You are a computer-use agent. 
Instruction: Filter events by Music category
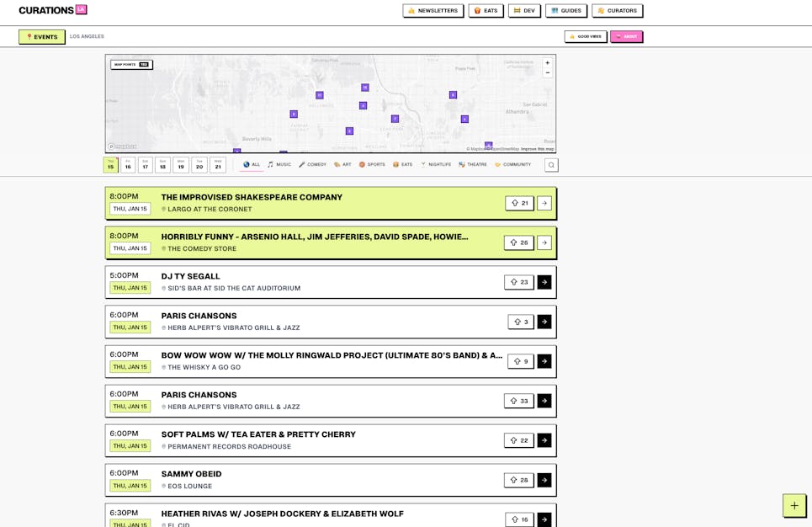click(x=279, y=165)
